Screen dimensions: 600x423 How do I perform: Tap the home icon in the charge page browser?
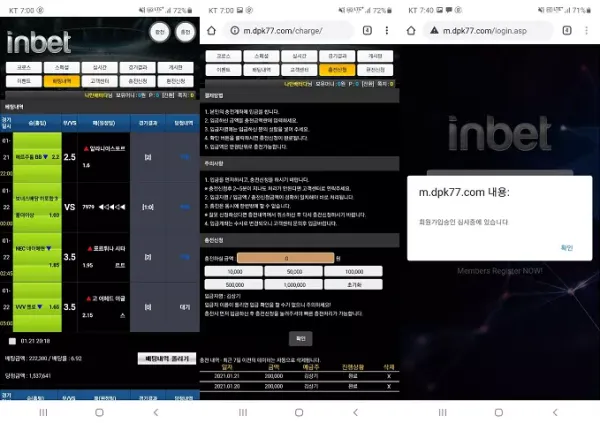pos(211,31)
